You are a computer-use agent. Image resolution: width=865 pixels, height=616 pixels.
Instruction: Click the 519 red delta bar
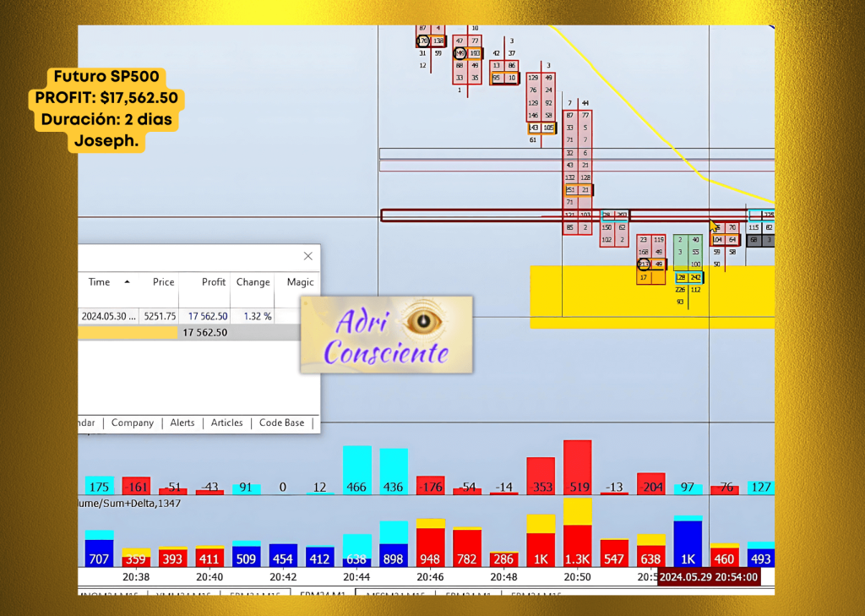click(x=578, y=466)
